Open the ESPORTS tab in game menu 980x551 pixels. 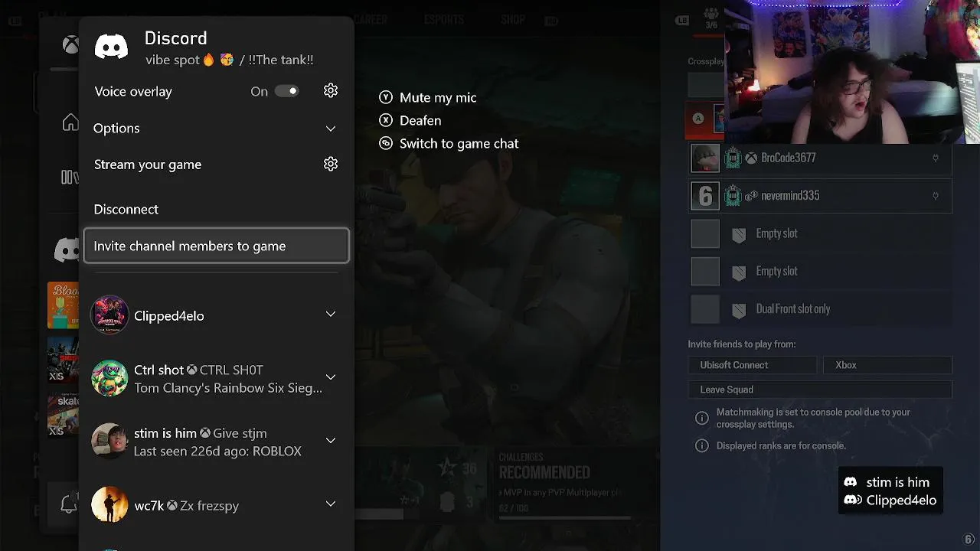click(x=444, y=20)
